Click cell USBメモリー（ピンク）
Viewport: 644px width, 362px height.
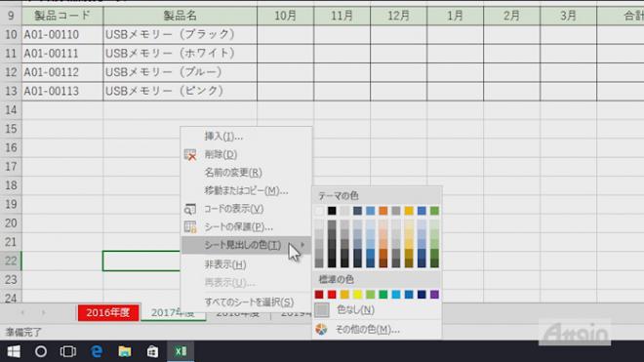point(181,91)
